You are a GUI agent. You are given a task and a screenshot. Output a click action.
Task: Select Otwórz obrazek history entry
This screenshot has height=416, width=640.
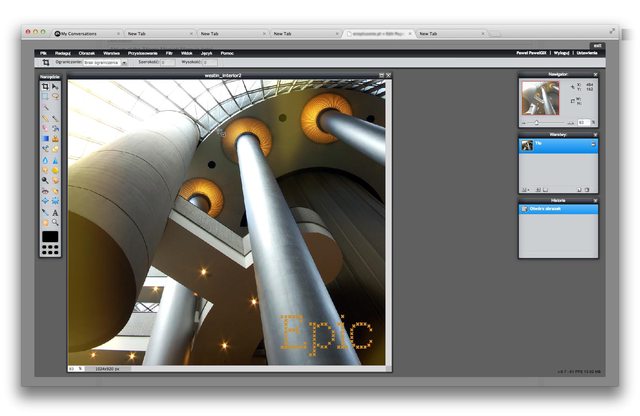tap(558, 209)
